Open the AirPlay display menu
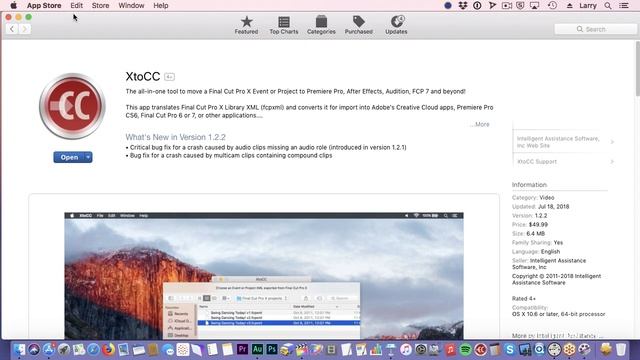This screenshot has width=640, height=360. click(534, 5)
